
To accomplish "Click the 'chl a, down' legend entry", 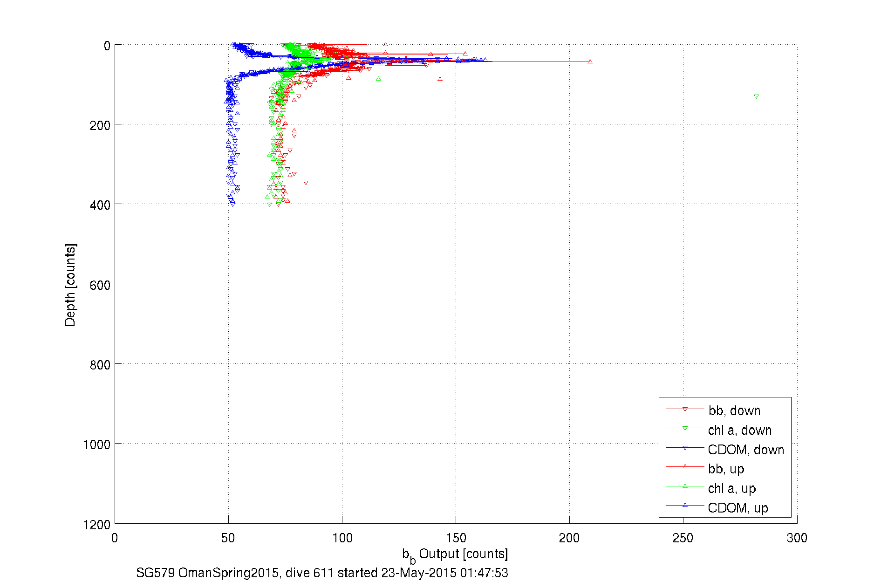I will [x=740, y=430].
